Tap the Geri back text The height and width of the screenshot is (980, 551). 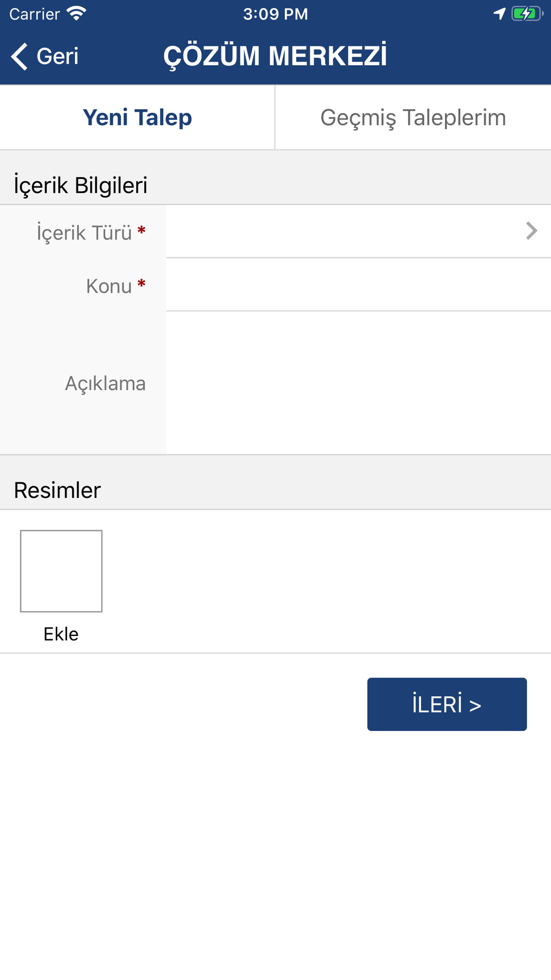pos(57,56)
